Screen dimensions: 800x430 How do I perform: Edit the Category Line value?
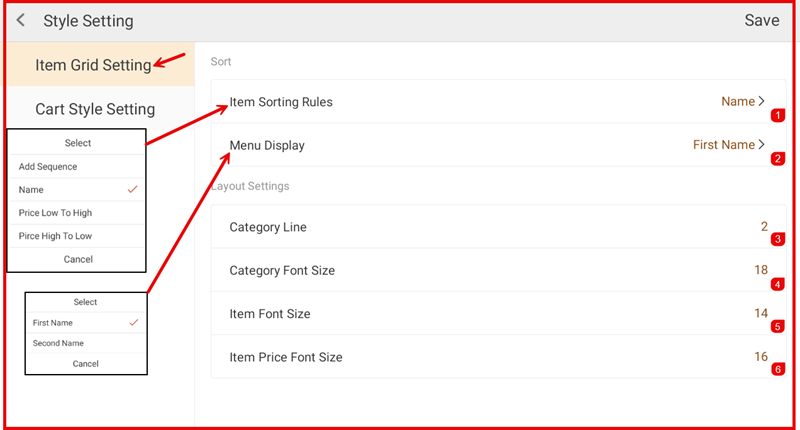762,227
